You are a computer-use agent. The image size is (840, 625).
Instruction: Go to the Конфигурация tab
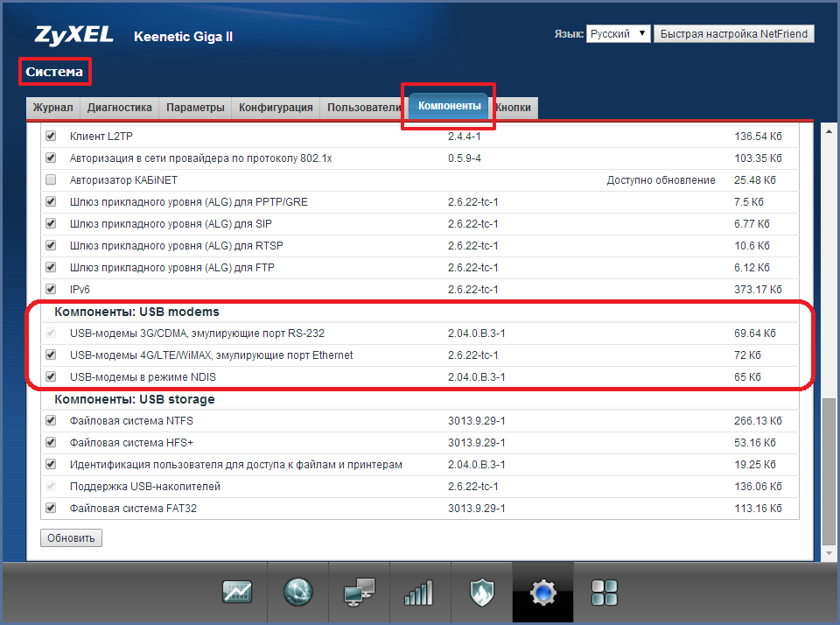coord(276,108)
